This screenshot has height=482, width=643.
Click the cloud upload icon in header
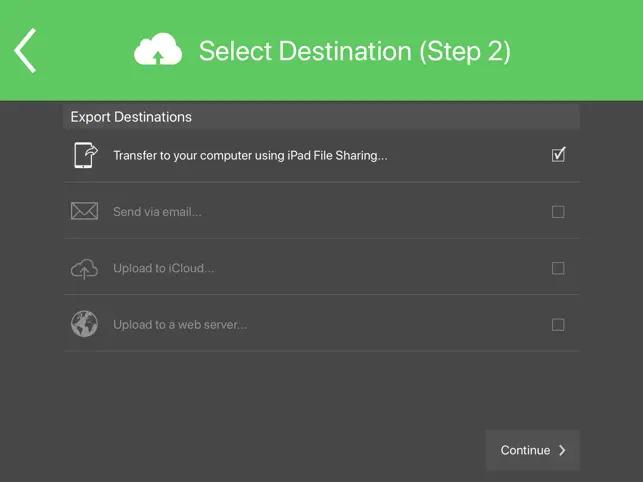click(x=158, y=49)
